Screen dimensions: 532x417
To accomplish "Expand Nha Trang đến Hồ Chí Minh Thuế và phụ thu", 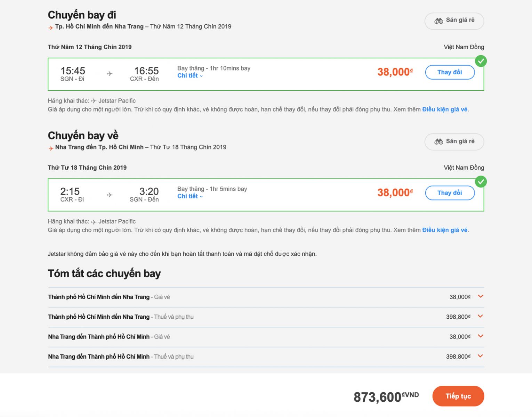I will click(481, 356).
